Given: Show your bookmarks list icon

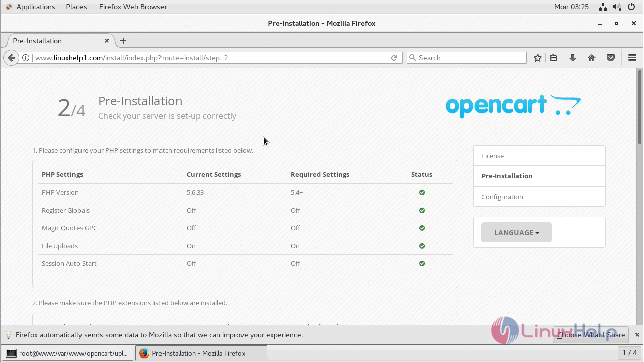Looking at the screenshot, I should [553, 58].
